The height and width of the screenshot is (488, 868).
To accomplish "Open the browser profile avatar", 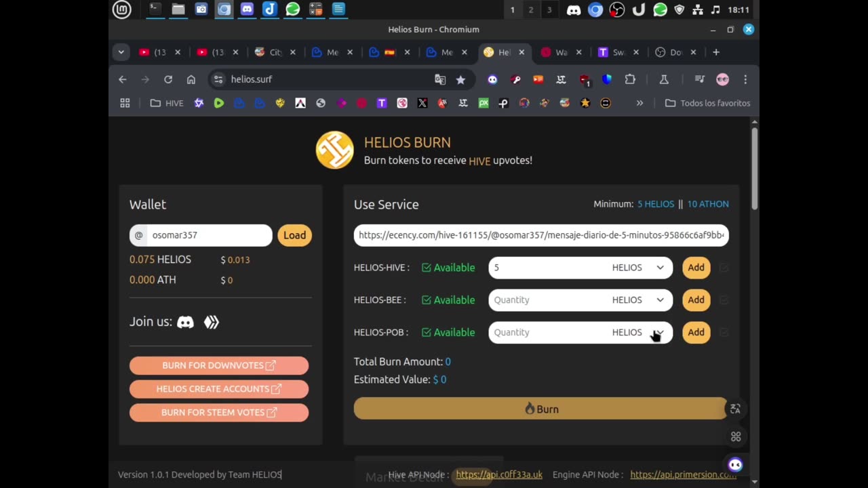I will click(722, 79).
